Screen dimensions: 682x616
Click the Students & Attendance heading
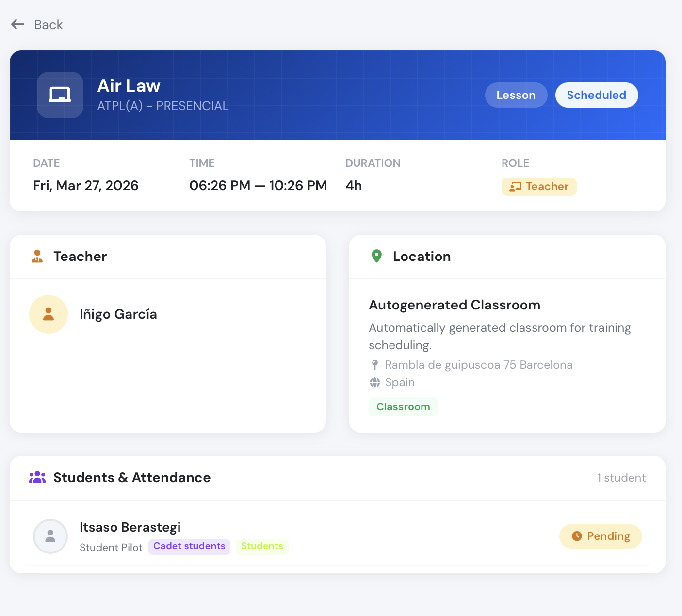click(x=132, y=477)
